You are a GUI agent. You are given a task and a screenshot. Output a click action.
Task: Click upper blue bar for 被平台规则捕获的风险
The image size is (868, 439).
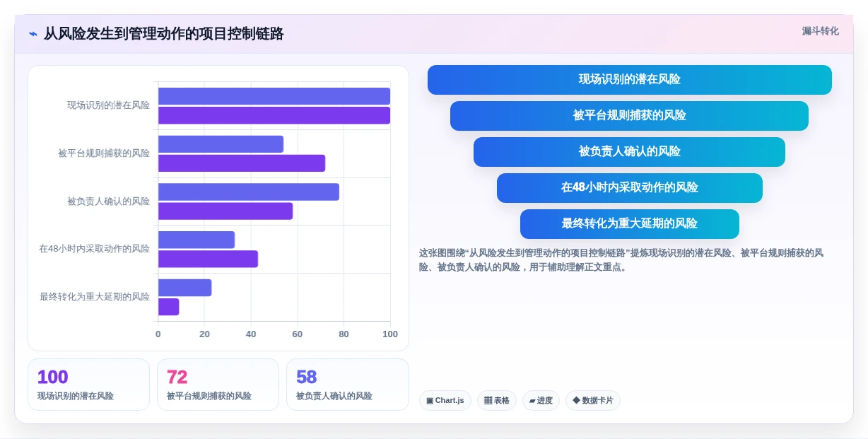pyautogui.click(x=221, y=144)
